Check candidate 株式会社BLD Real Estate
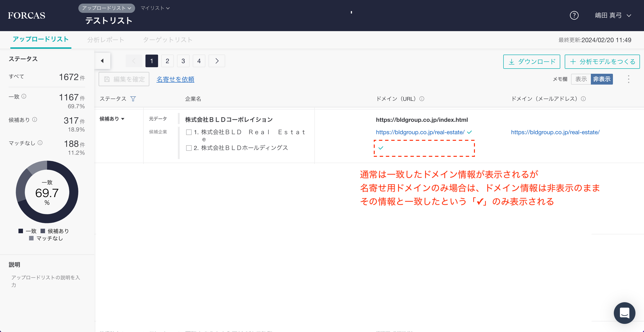This screenshot has height=332, width=644. tap(189, 132)
